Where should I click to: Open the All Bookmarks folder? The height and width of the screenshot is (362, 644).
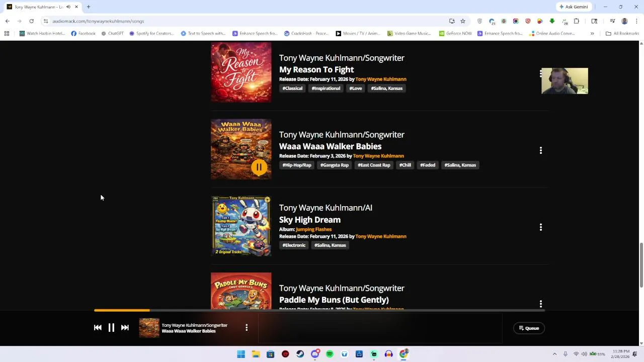(622, 34)
